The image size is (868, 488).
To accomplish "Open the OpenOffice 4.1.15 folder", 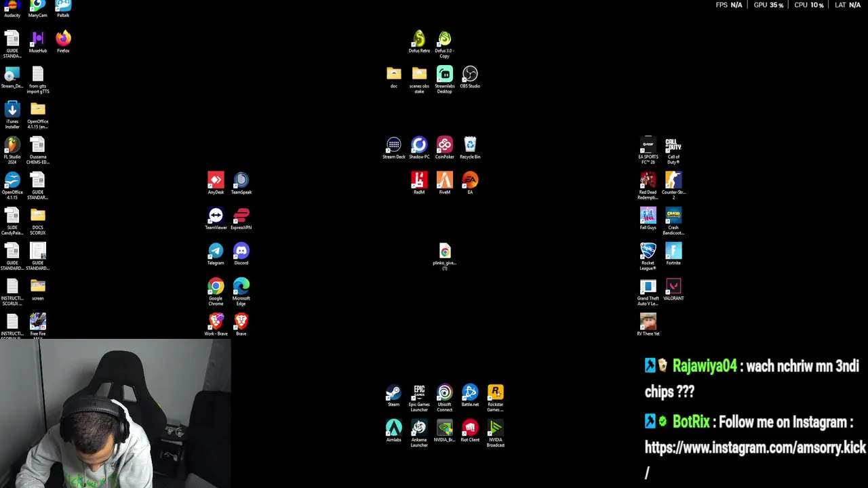I will click(38, 115).
